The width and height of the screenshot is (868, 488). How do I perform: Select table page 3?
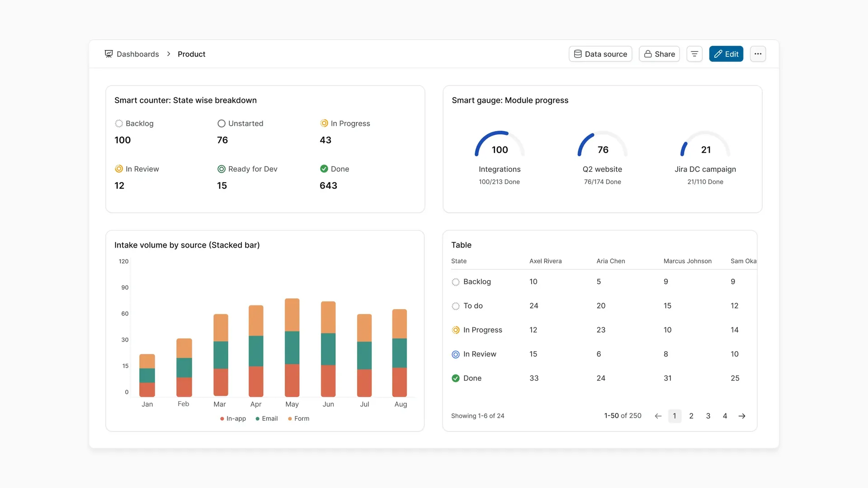click(x=708, y=416)
